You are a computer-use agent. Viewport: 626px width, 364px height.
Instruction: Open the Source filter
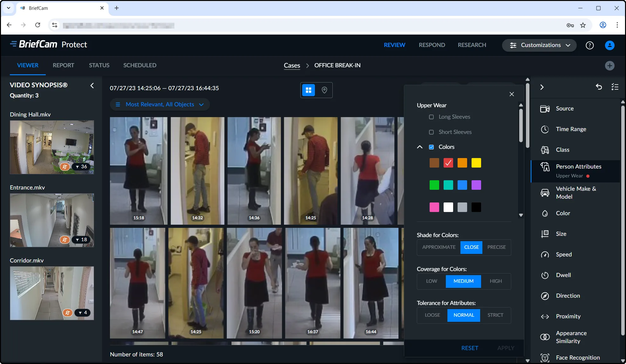pos(564,109)
